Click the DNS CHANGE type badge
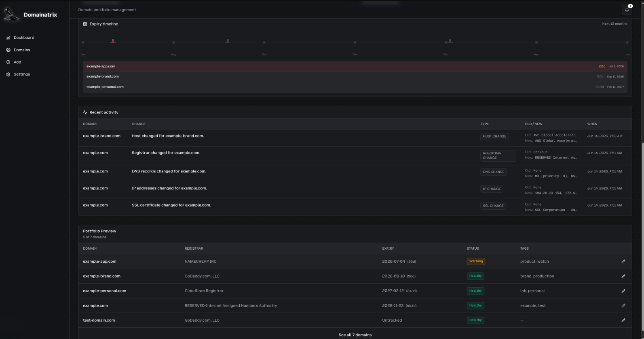This screenshot has width=644, height=339. point(494,172)
